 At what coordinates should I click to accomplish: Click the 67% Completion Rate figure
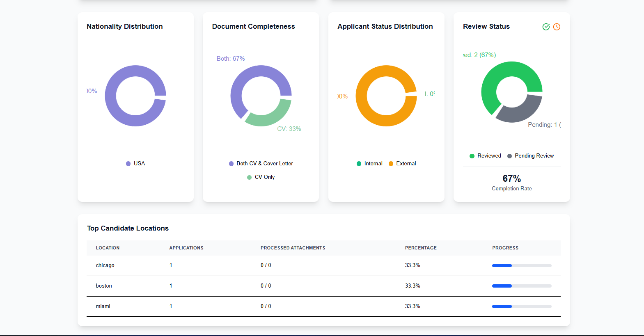tap(511, 178)
